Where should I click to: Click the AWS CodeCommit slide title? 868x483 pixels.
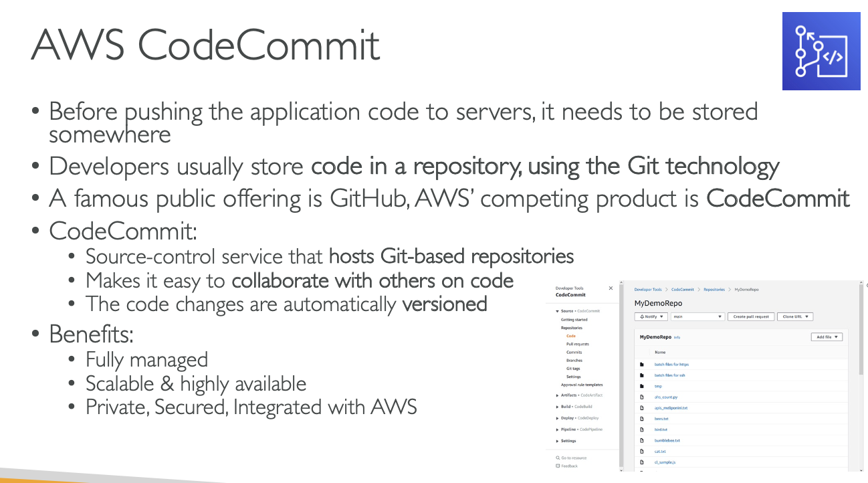[205, 45]
